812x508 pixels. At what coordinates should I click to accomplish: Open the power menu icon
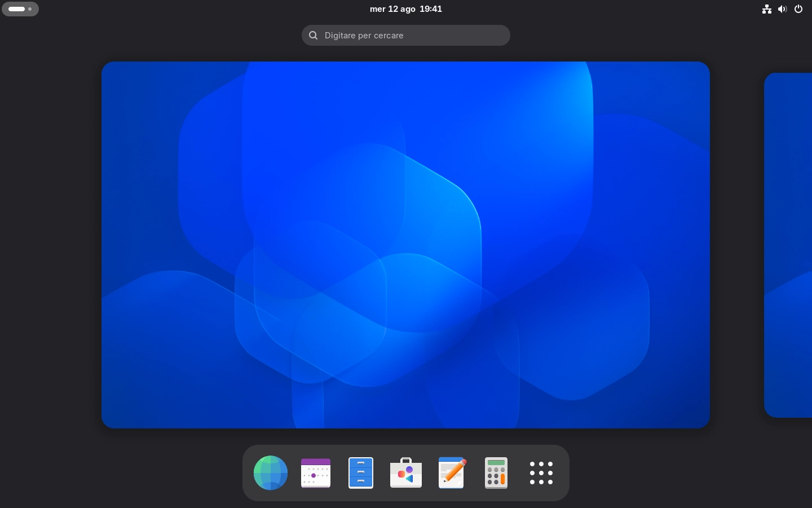[798, 9]
